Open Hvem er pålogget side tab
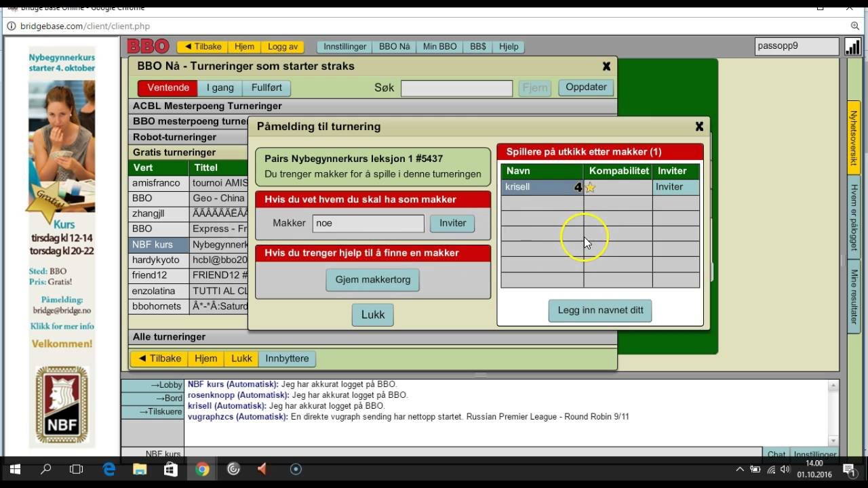Viewport: 868px width, 488px height. coord(854,217)
